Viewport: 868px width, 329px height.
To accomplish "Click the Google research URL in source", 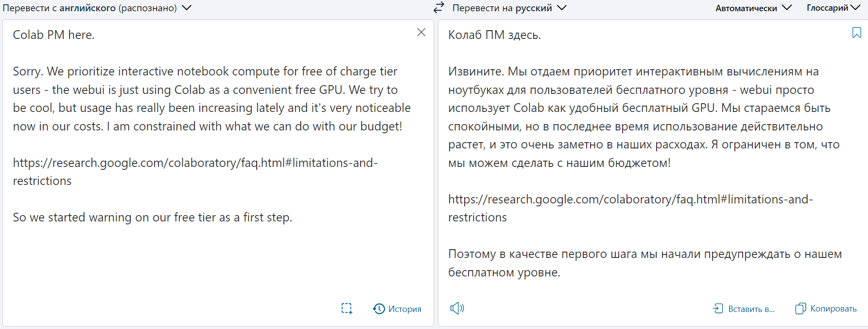I will coord(195,171).
